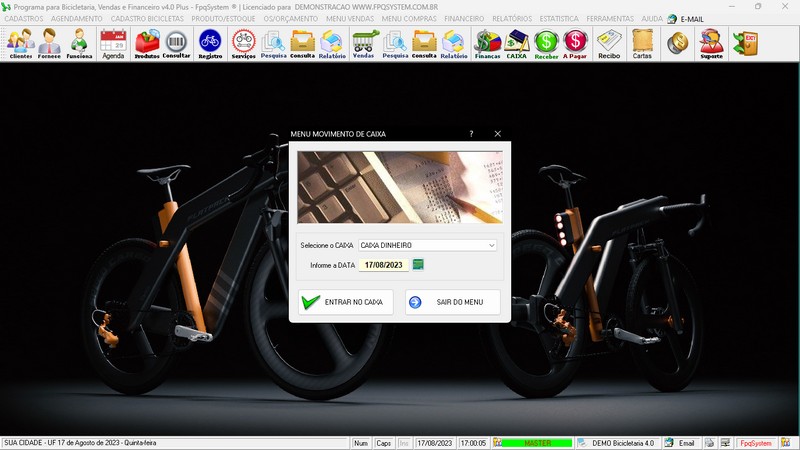The height and width of the screenshot is (450, 800).
Task: Open the CADASTRO BICICLETAS menu
Action: (x=147, y=18)
